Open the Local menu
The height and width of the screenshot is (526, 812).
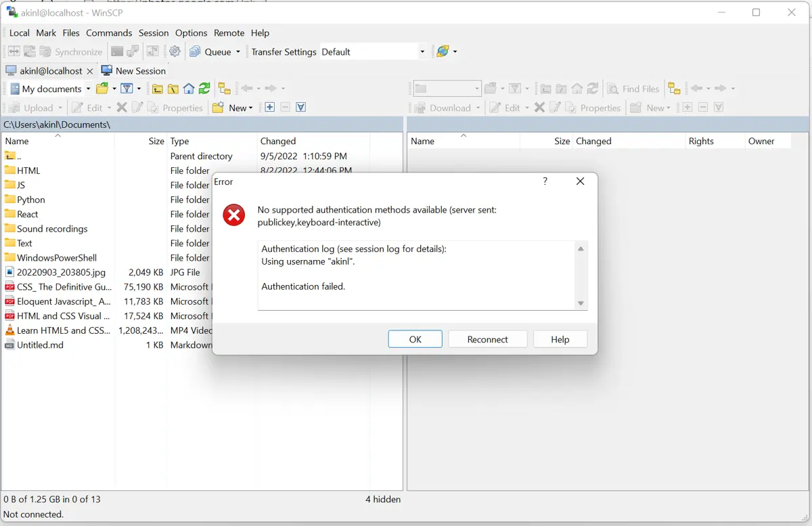20,32
